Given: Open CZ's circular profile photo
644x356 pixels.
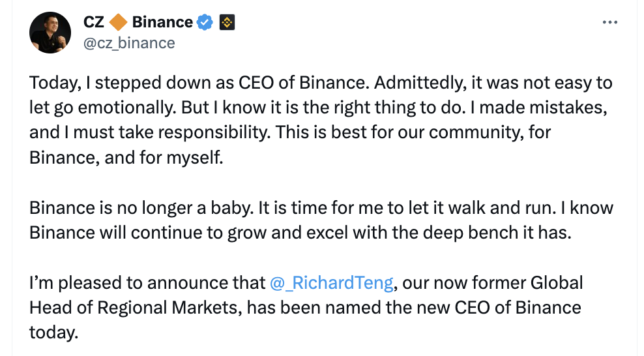Looking at the screenshot, I should pos(50,33).
